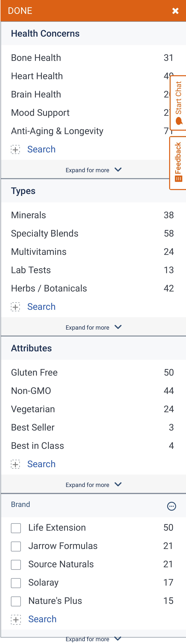Click the Search plus icon under Brand
186x644 pixels.
click(16, 619)
